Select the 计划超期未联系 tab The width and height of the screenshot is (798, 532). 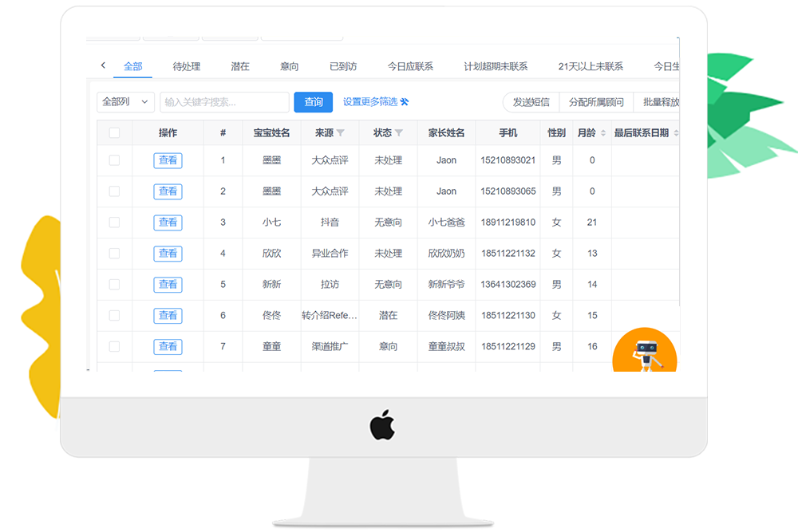point(496,66)
